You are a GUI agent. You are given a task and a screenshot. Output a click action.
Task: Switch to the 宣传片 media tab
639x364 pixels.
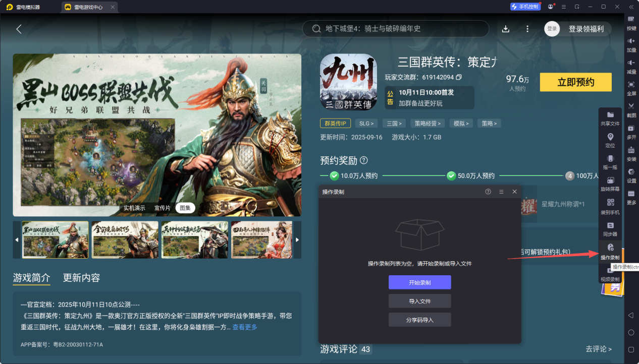pyautogui.click(x=162, y=208)
